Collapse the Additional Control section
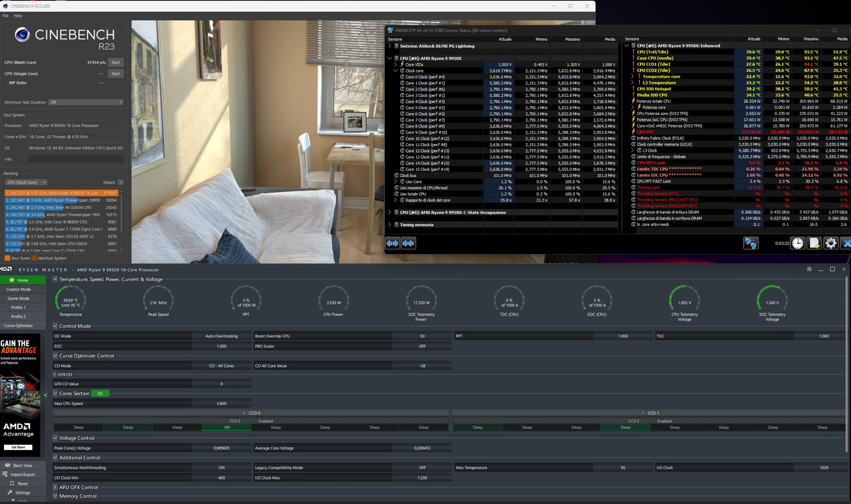 click(x=56, y=457)
